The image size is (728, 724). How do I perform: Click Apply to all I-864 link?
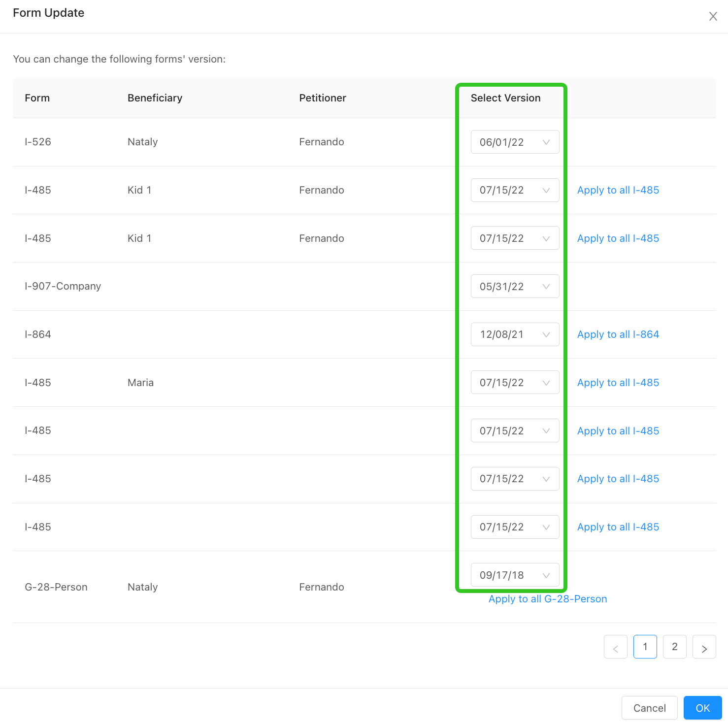(618, 334)
